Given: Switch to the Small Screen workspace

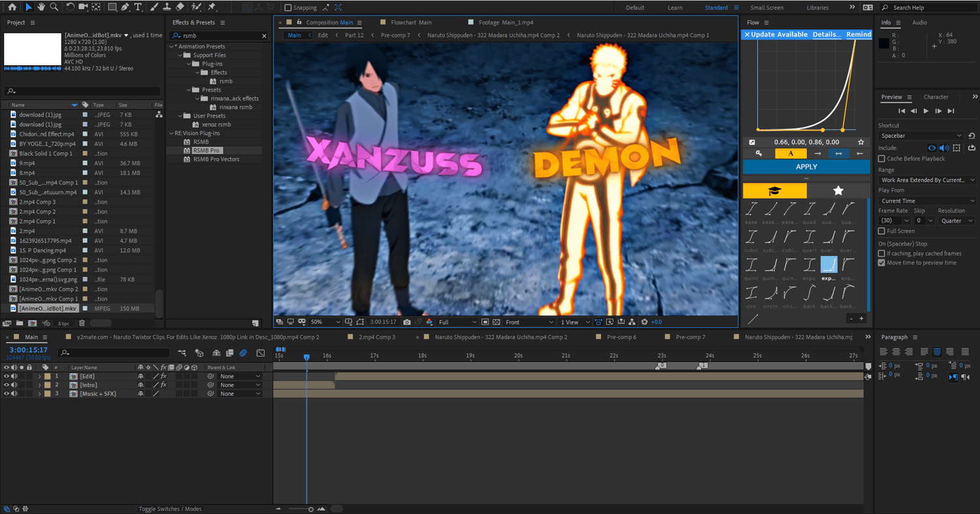Looking at the screenshot, I should pos(766,8).
